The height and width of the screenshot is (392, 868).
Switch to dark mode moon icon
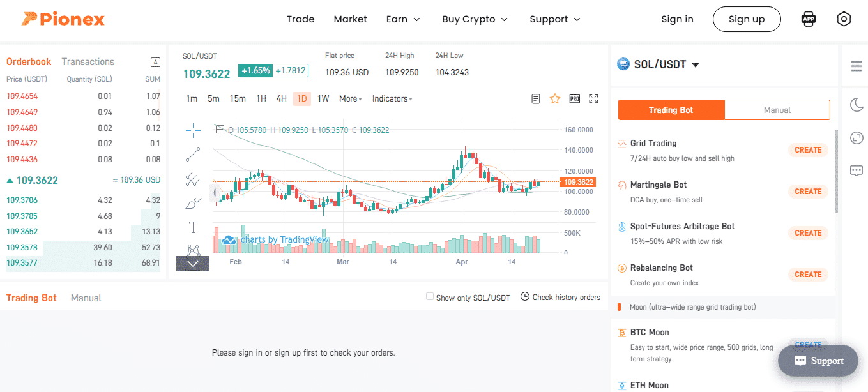[857, 105]
